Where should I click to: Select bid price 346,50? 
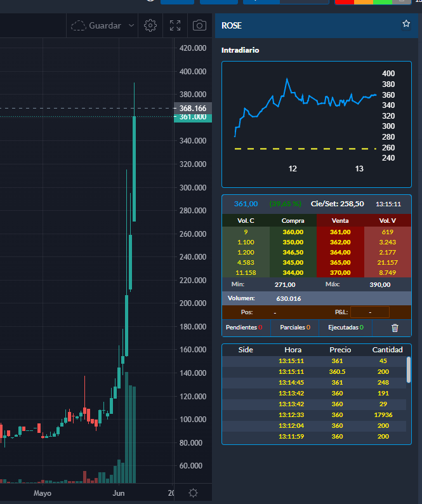(x=293, y=253)
